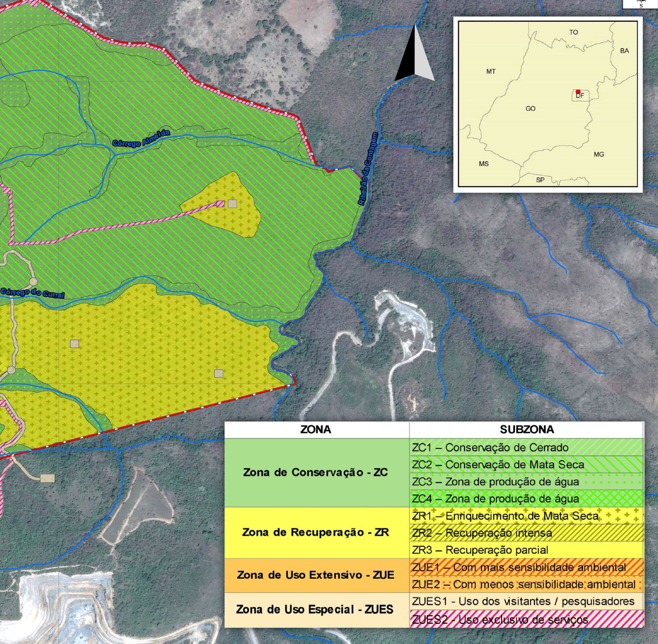Click the ZUES1 Uso dos visitantes row
Image resolution: width=658 pixels, height=644 pixels.
[x=527, y=601]
